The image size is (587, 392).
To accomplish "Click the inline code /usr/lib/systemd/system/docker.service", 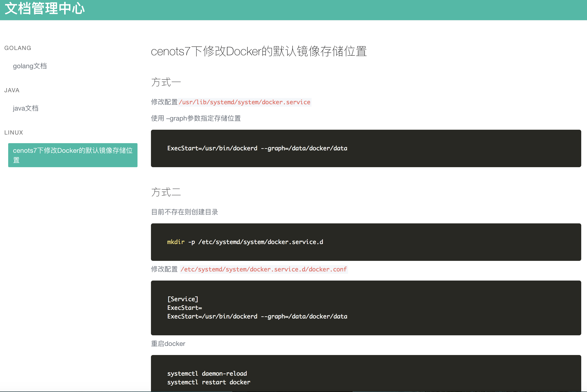I will pos(244,102).
